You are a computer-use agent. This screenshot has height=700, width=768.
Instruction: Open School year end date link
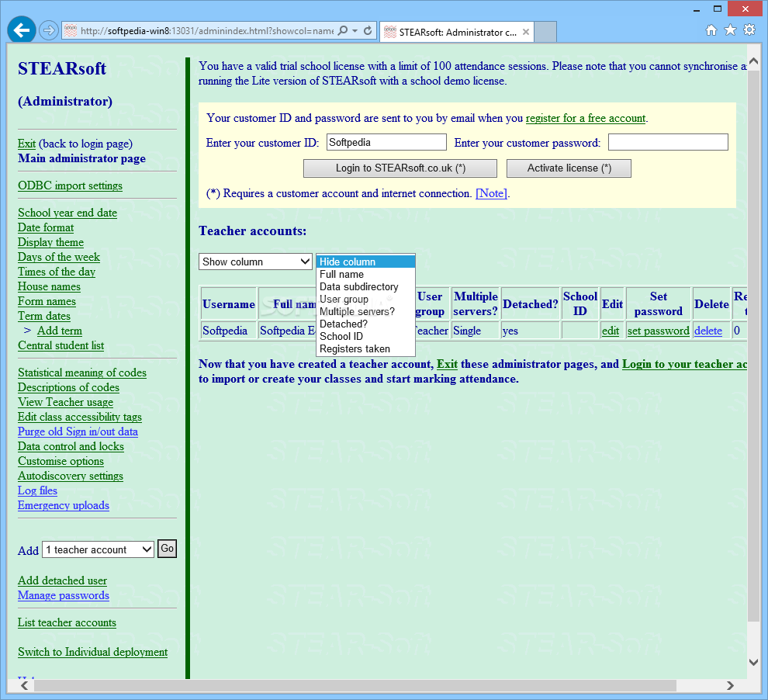point(67,213)
